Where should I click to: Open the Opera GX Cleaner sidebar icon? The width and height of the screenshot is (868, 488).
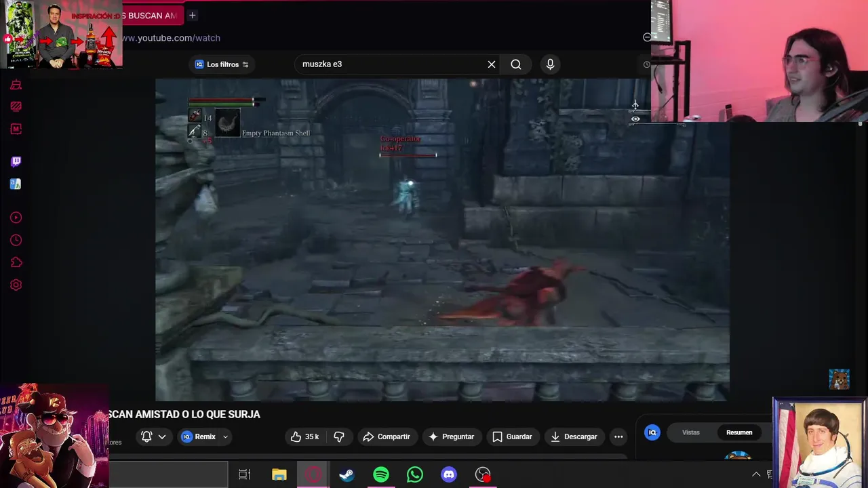(16, 85)
